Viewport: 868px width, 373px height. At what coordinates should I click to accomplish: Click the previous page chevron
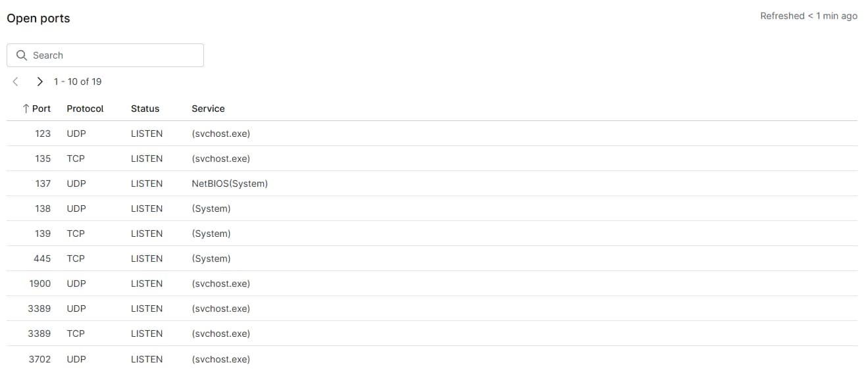click(x=16, y=82)
